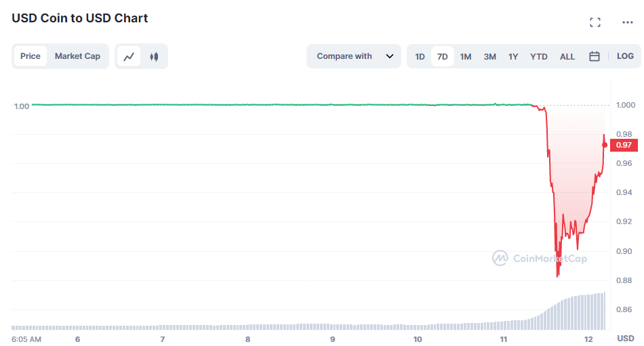Screen dimensions: 644x346
Task: Click the 0.94 y-axis value
Action: [x=624, y=192]
